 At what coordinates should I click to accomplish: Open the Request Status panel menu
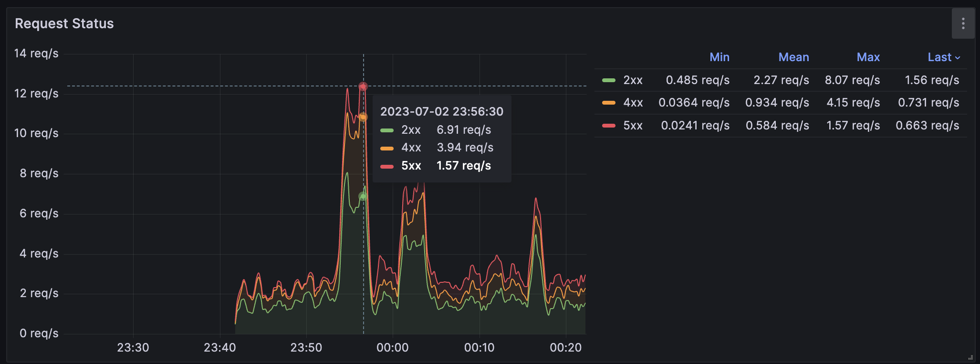(963, 23)
